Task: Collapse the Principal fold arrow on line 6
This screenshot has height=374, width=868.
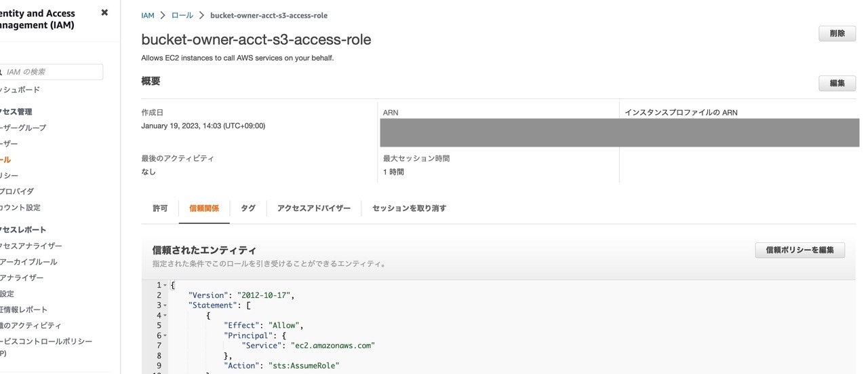Action: (x=165, y=336)
